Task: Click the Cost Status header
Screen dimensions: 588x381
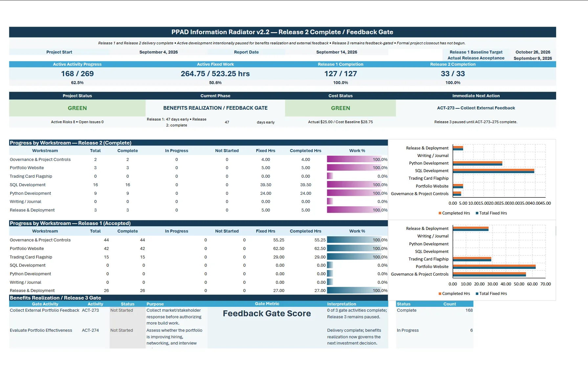Action: click(340, 96)
